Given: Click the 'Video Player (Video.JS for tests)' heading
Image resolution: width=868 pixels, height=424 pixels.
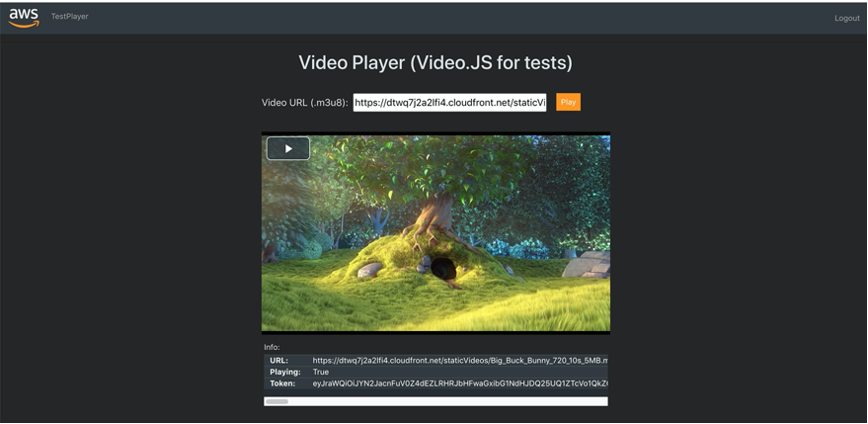Looking at the screenshot, I should 435,62.
